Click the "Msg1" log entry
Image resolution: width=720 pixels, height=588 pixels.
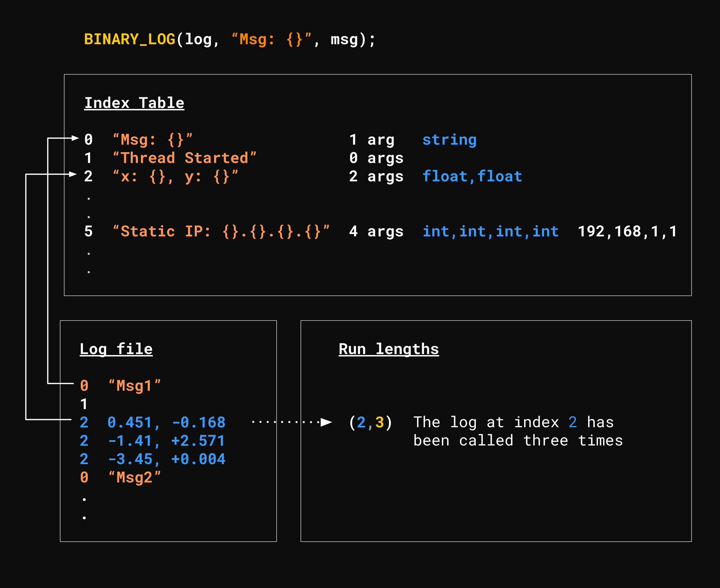(x=134, y=386)
